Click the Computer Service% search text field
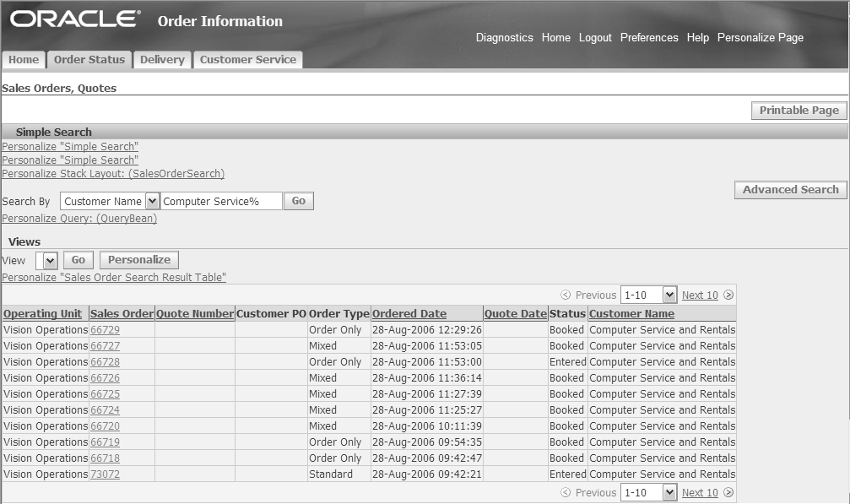The width and height of the screenshot is (850, 504). pyautogui.click(x=221, y=201)
